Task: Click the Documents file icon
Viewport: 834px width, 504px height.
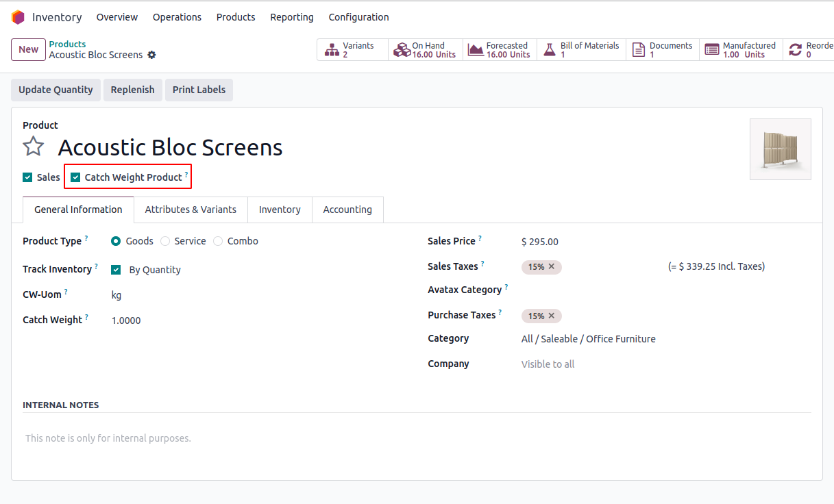Action: 638,50
